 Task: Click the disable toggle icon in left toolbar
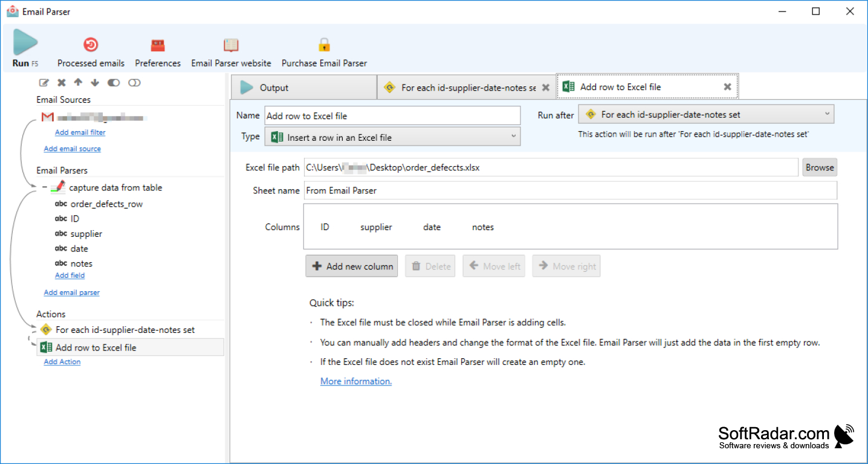pyautogui.click(x=134, y=83)
